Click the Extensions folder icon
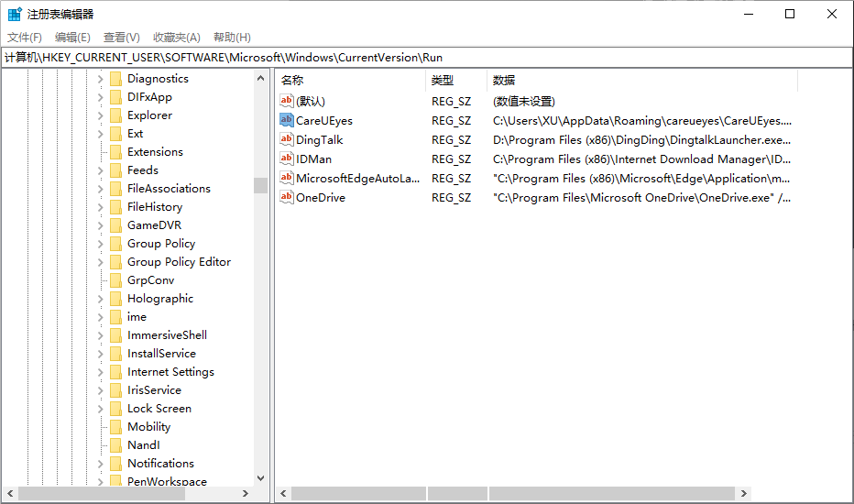The image size is (854, 504). [115, 152]
